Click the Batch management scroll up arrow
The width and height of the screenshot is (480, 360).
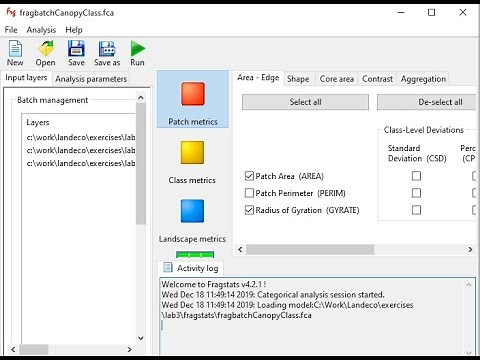click(x=141, y=98)
